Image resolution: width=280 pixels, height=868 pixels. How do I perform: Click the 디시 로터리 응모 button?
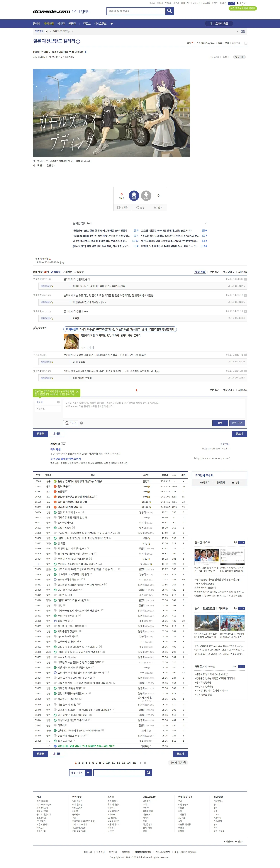[219, 24]
